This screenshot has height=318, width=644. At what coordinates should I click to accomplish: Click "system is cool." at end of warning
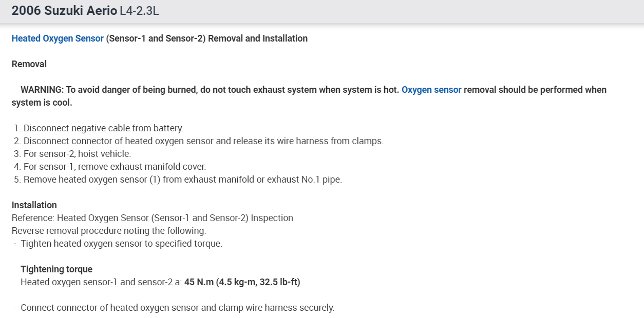click(x=42, y=103)
